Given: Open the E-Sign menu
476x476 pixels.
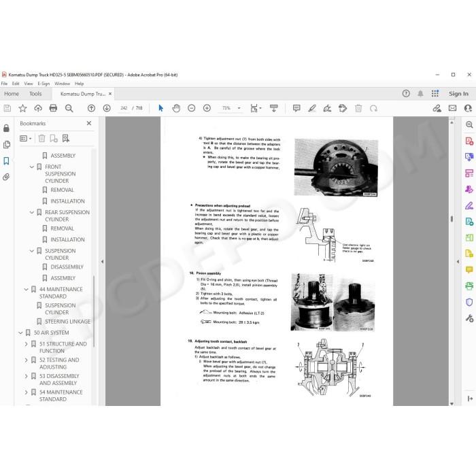Looking at the screenshot, I should coord(44,84).
